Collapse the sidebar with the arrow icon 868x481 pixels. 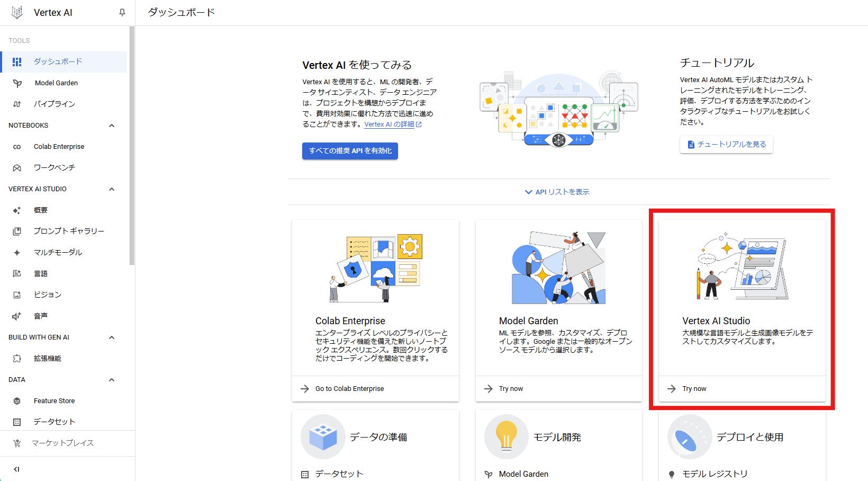pos(17,469)
